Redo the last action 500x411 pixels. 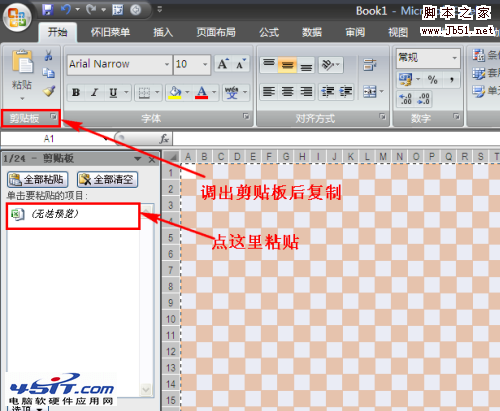[x=91, y=10]
